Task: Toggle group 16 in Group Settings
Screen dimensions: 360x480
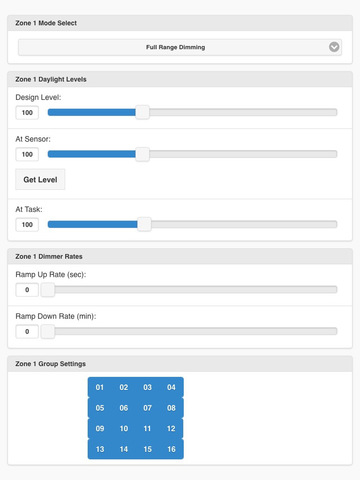Action: (x=171, y=449)
